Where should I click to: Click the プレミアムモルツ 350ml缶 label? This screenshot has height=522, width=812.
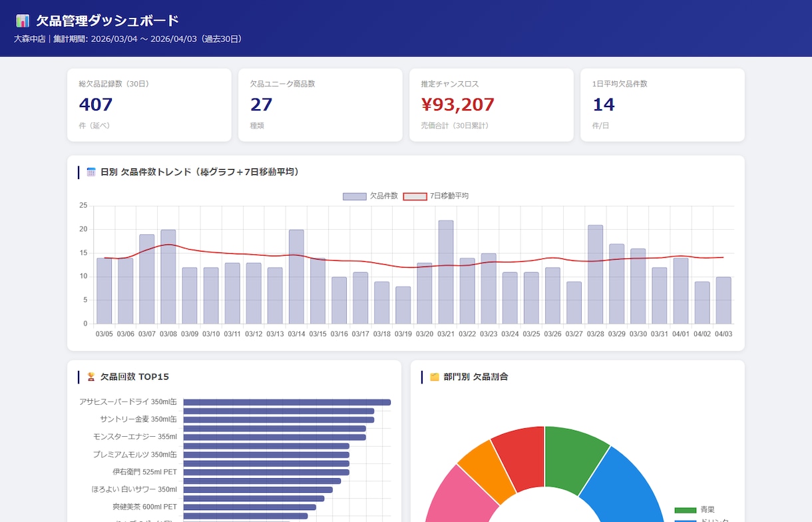[x=135, y=454]
